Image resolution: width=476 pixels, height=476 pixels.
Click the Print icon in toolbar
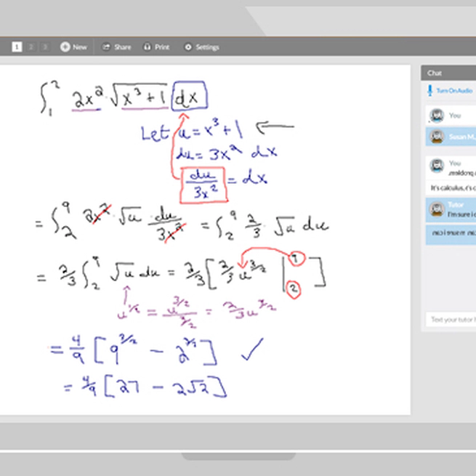(x=148, y=47)
